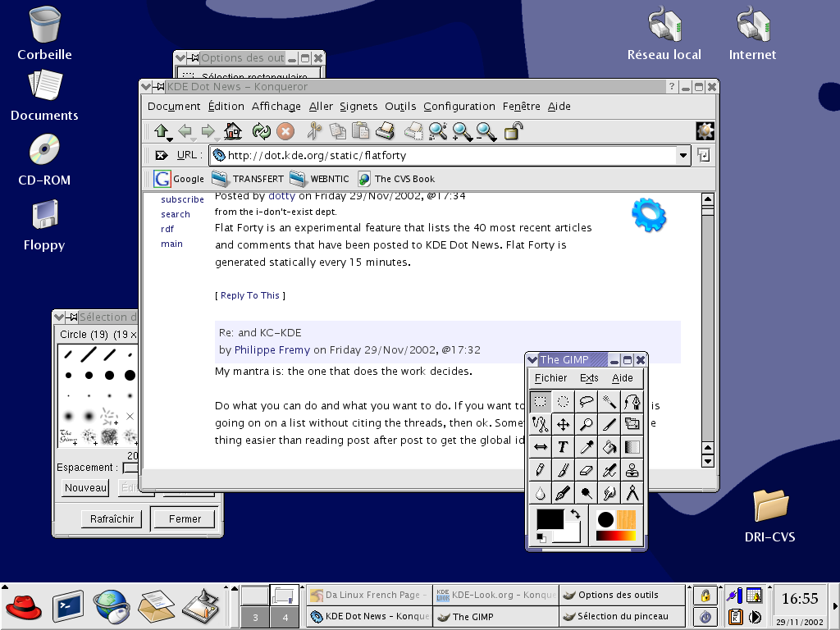Screen dimensions: 840x630
Task: Select the Ink pen tool in GIMP
Action: pos(563,493)
